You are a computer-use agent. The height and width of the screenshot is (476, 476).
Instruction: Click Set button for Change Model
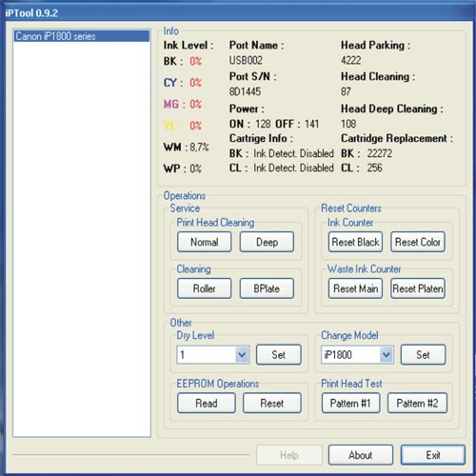click(424, 354)
